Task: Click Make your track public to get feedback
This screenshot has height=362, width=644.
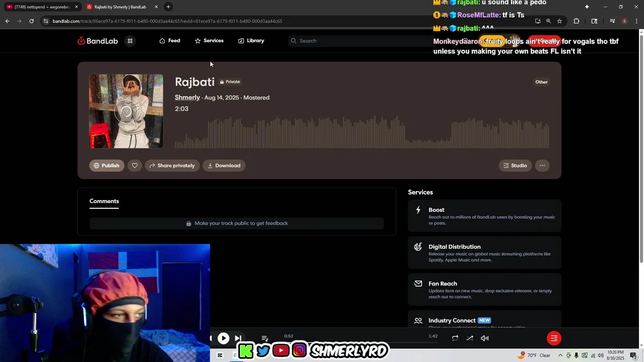Action: [236, 223]
